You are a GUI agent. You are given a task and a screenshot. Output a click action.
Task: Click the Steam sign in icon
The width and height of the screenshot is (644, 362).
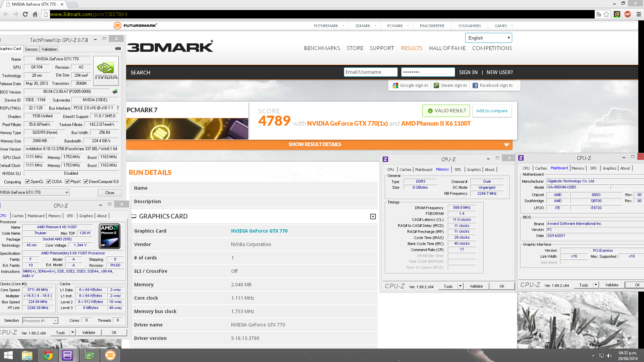(x=436, y=85)
